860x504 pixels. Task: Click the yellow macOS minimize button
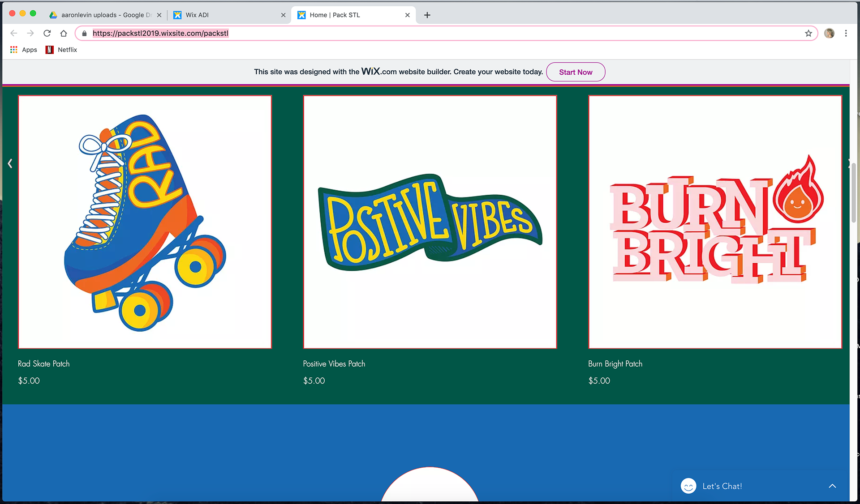click(22, 13)
